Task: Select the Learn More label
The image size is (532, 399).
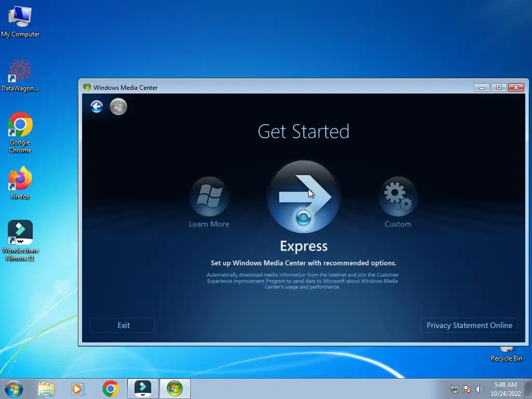Action: pyautogui.click(x=209, y=224)
